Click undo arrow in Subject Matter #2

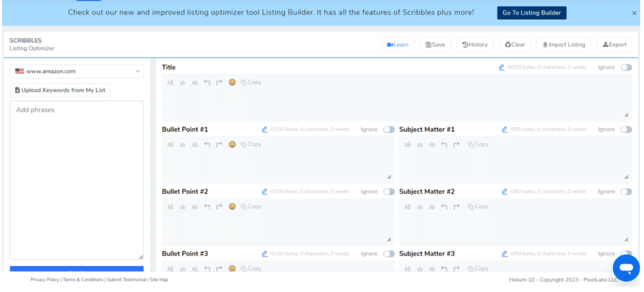pyautogui.click(x=444, y=206)
